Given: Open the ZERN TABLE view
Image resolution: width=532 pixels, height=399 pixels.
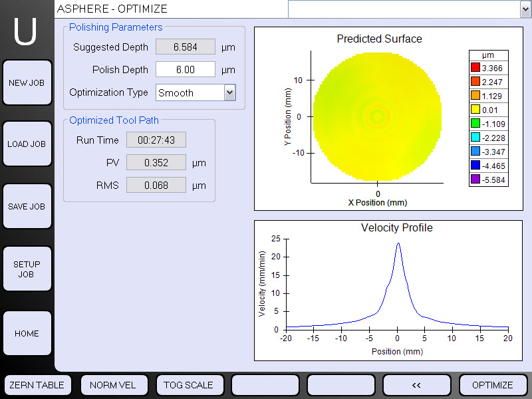Looking at the screenshot, I should pyautogui.click(x=37, y=385).
